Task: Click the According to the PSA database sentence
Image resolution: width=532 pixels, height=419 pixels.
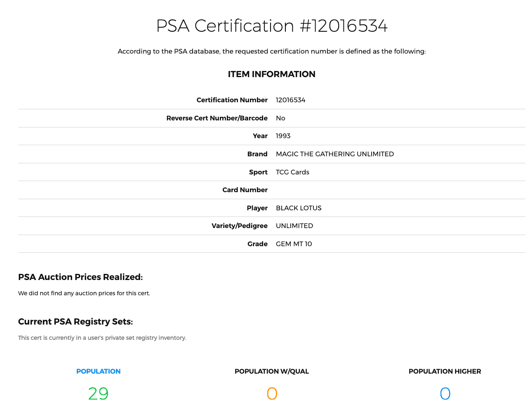Action: click(x=272, y=52)
